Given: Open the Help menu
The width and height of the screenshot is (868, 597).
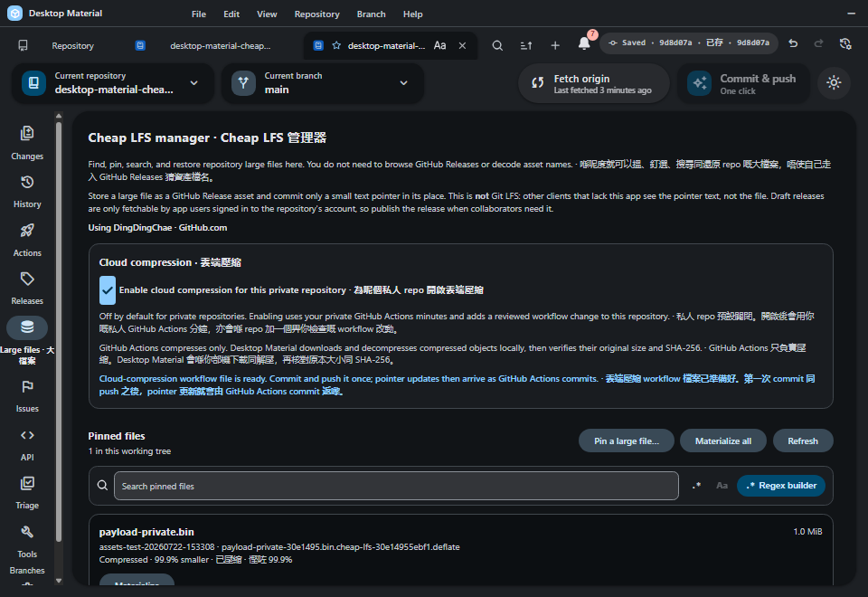Looking at the screenshot, I should (x=412, y=14).
